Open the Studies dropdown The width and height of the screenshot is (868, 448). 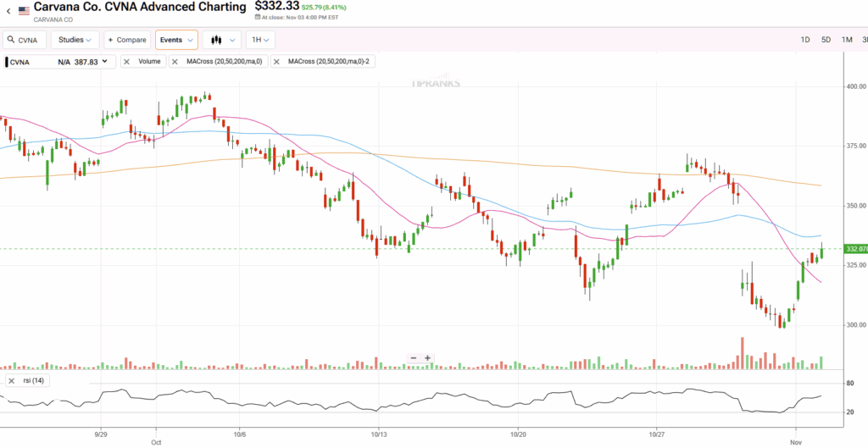pyautogui.click(x=75, y=40)
